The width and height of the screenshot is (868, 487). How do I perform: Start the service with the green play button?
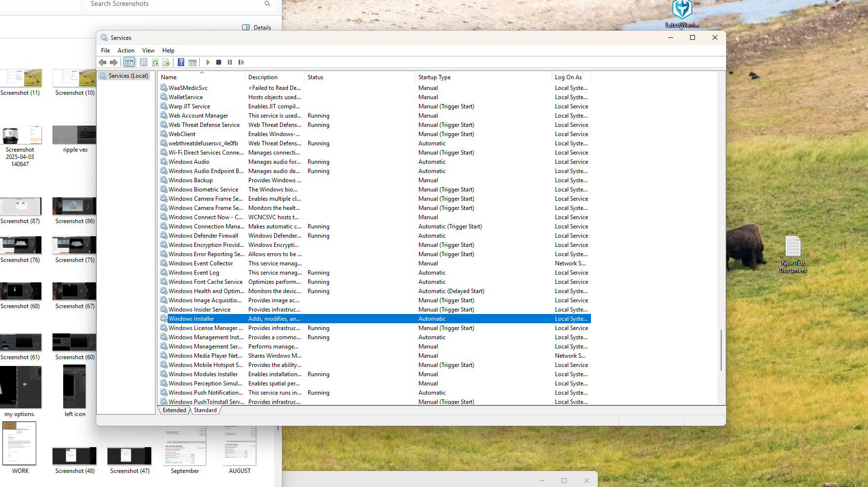(208, 62)
